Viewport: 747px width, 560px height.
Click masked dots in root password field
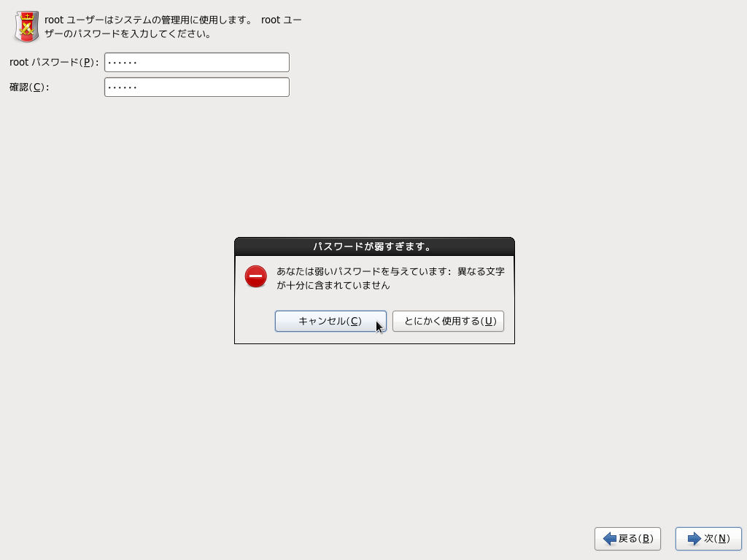point(122,63)
